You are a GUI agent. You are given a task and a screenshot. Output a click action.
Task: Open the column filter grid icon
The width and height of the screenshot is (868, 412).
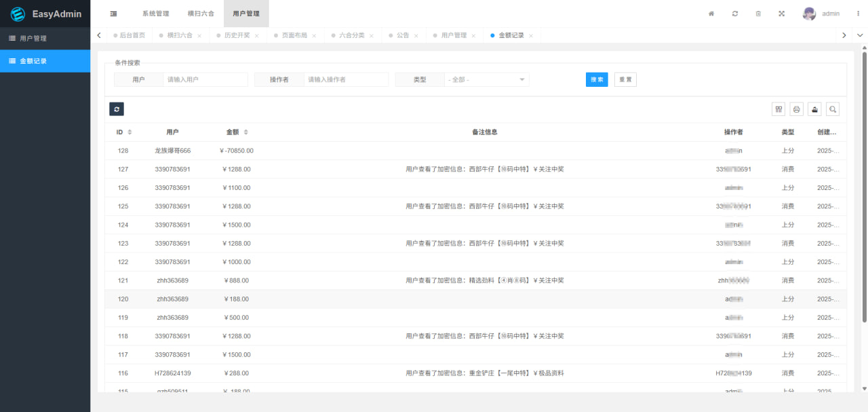(x=779, y=109)
